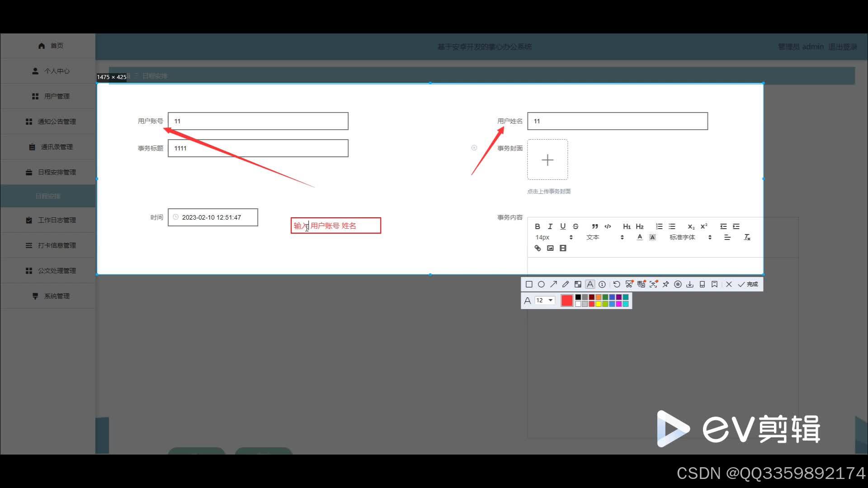Expand 工作日志管理 in the sidebar
This screenshot has width=868, height=488.
pos(48,220)
